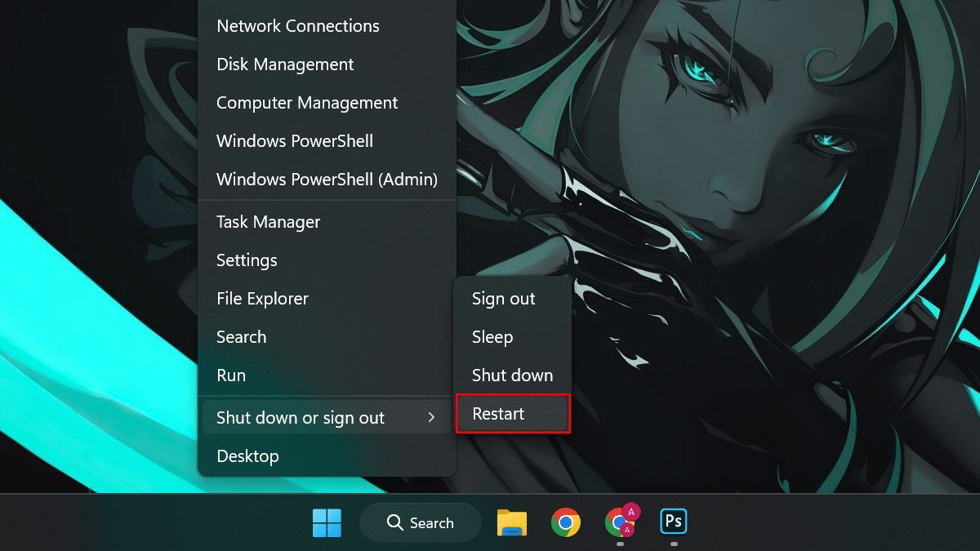Screen dimensions: 980x551
Task: Launch Windows PowerShell (Admin)
Action: 327,180
